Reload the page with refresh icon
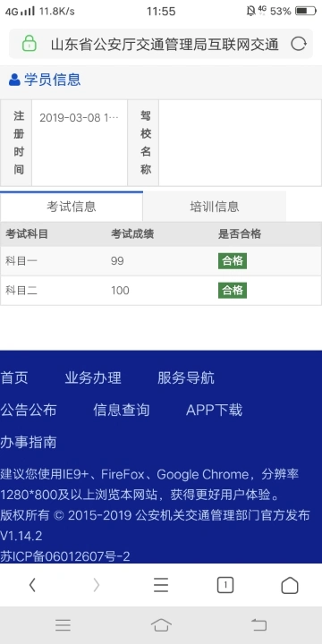 (x=299, y=44)
